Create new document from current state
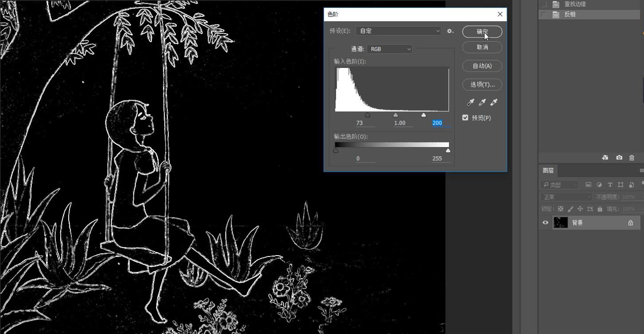644x334 pixels. 605,157
